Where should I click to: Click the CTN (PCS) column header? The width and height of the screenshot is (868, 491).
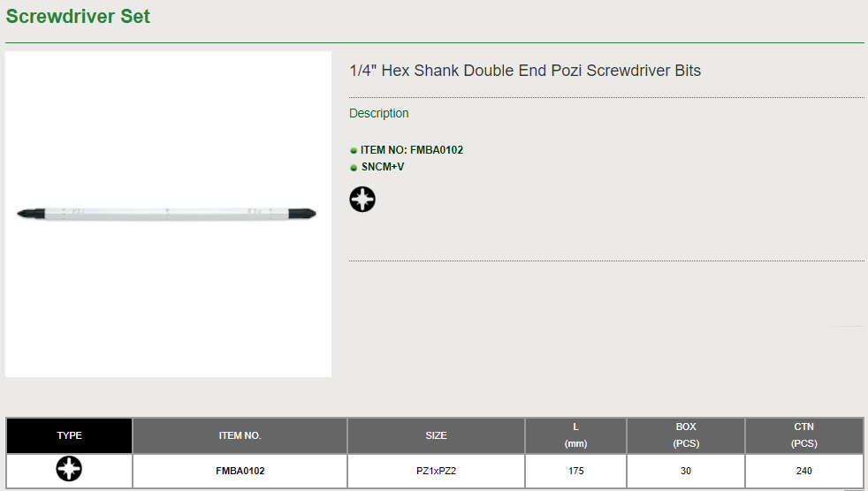click(x=803, y=435)
